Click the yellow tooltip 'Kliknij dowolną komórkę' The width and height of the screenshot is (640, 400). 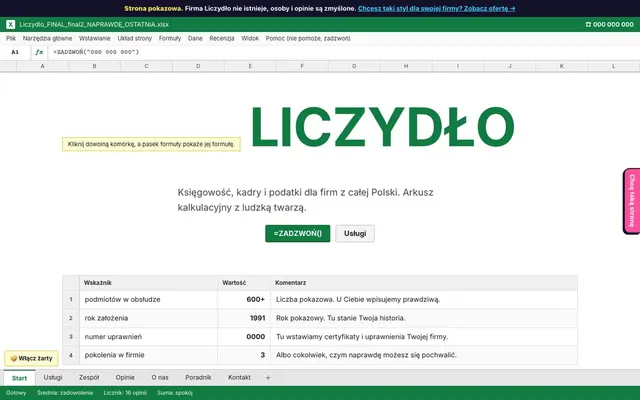tap(151, 144)
